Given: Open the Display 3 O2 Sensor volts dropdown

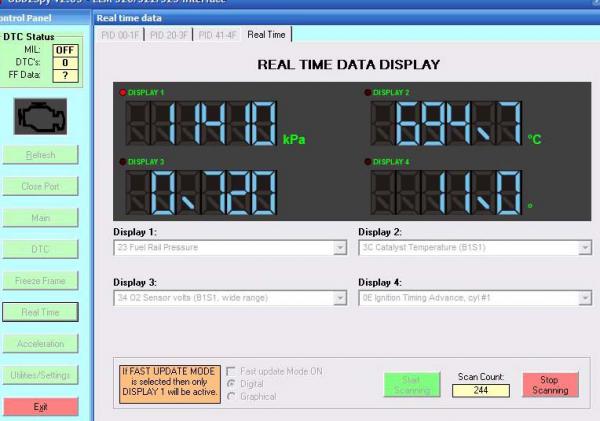Looking at the screenshot, I should click(x=340, y=297).
